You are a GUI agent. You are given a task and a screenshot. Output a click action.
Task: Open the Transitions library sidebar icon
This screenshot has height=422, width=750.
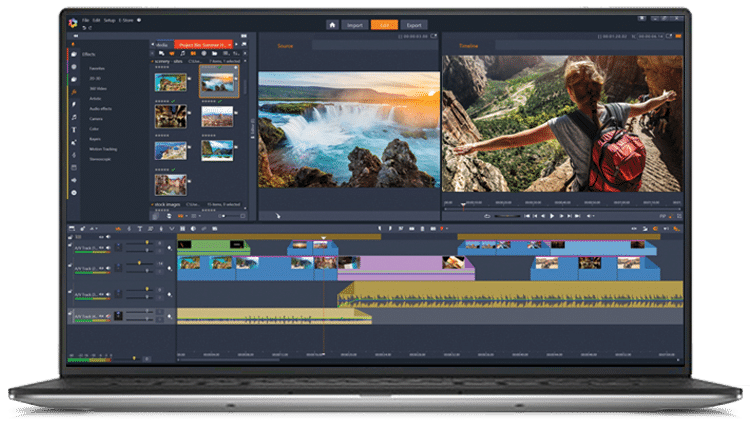(x=74, y=104)
